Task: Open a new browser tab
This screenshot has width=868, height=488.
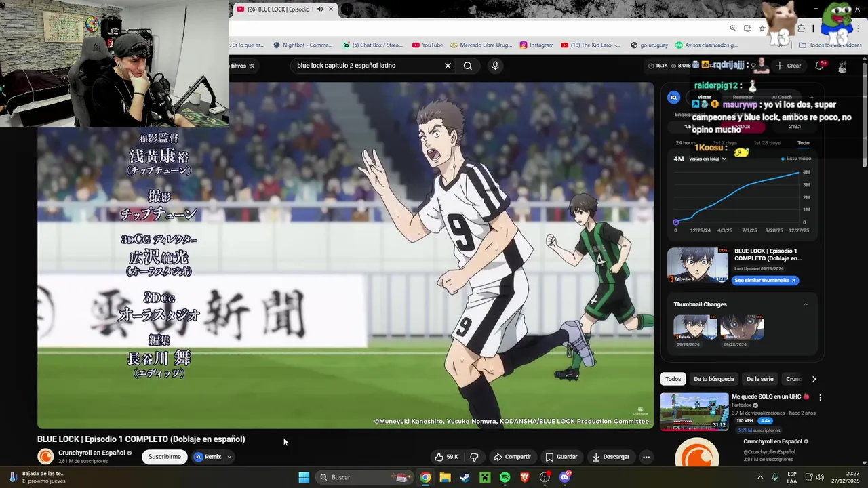Action: pos(347,9)
